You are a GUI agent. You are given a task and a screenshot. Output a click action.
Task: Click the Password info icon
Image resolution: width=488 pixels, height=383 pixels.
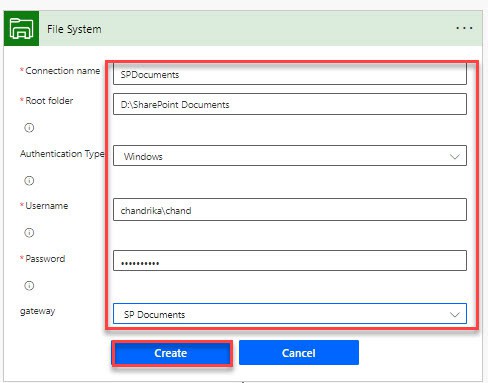pos(29,286)
